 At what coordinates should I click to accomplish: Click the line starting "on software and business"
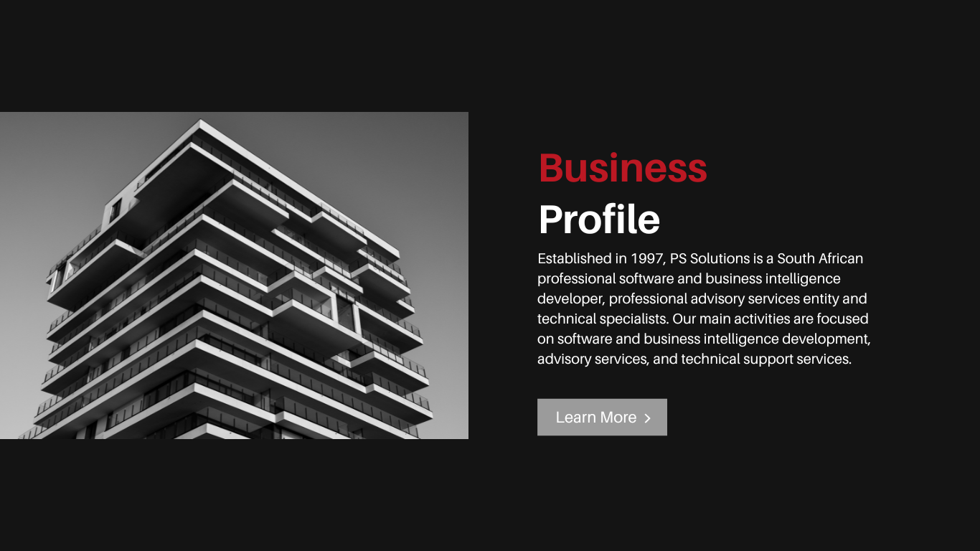[703, 339]
